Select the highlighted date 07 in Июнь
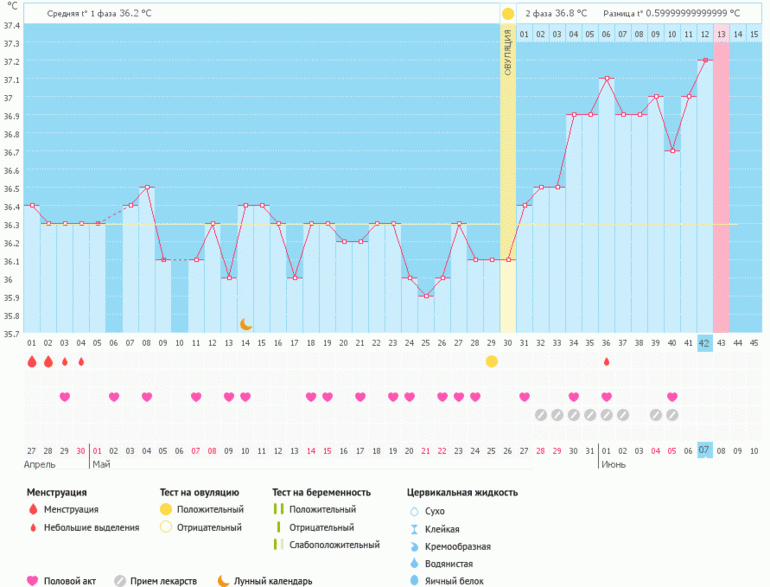 coord(705,450)
